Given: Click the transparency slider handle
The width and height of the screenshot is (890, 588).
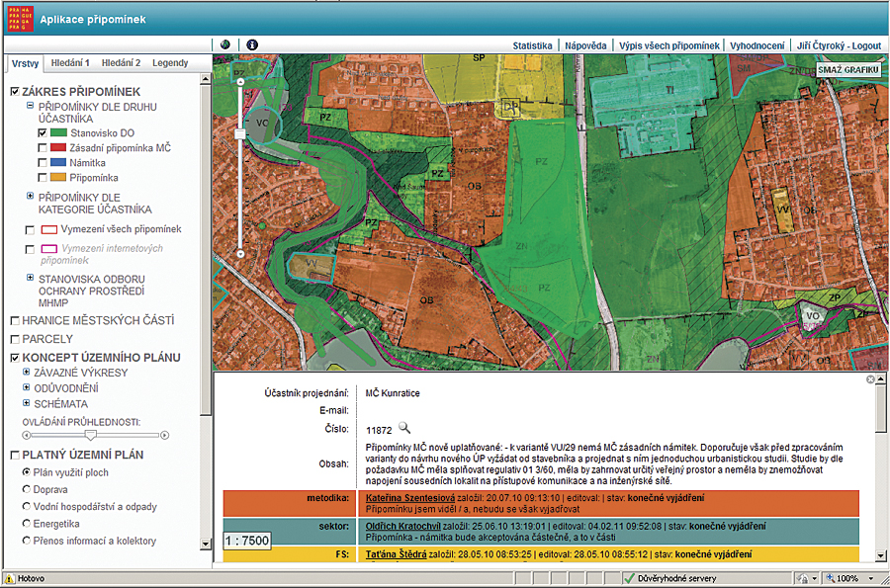Looking at the screenshot, I should (91, 435).
